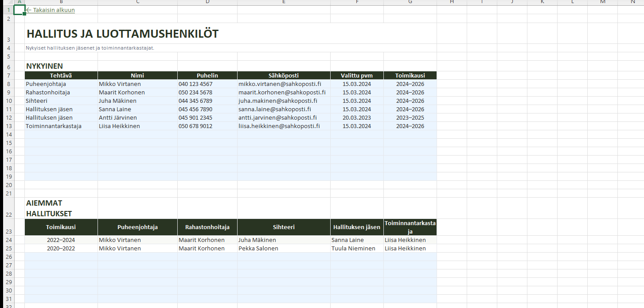Click the Tuula Nieminen cell
This screenshot has width=644, height=308.
point(353,248)
